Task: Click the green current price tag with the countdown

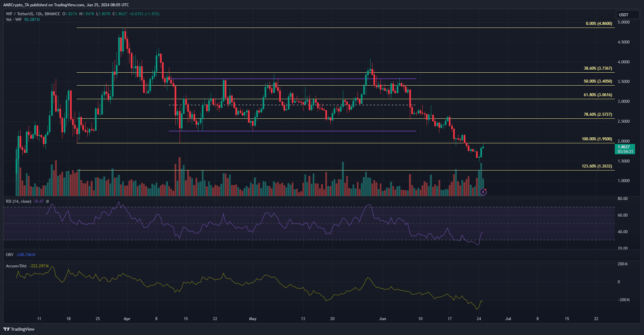Action: coord(625,149)
